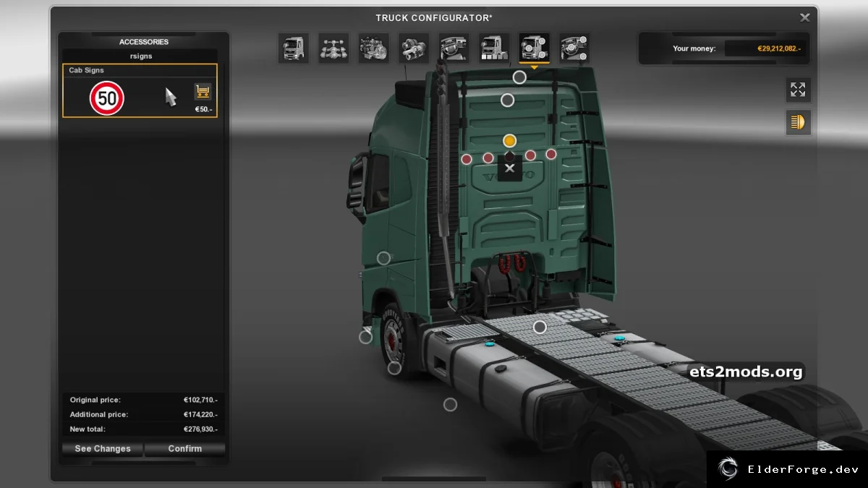Click the rsigns subcategory header
Screen dimensions: 868x488
pos(141,56)
